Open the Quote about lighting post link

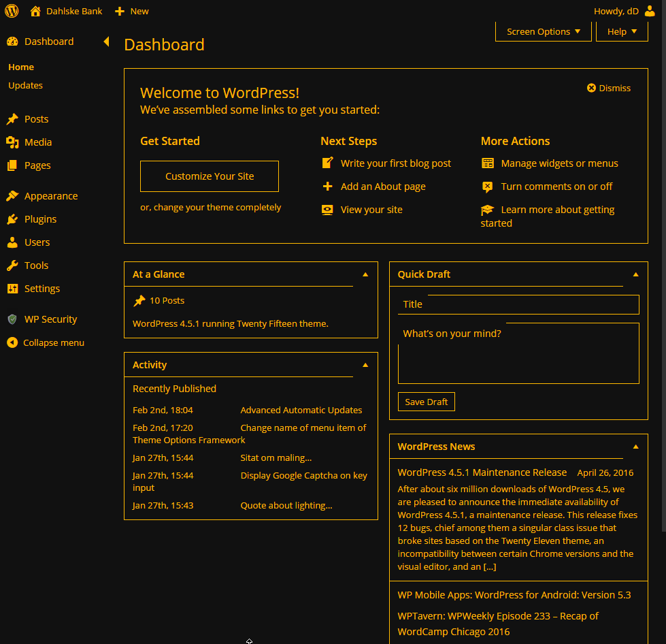click(286, 505)
